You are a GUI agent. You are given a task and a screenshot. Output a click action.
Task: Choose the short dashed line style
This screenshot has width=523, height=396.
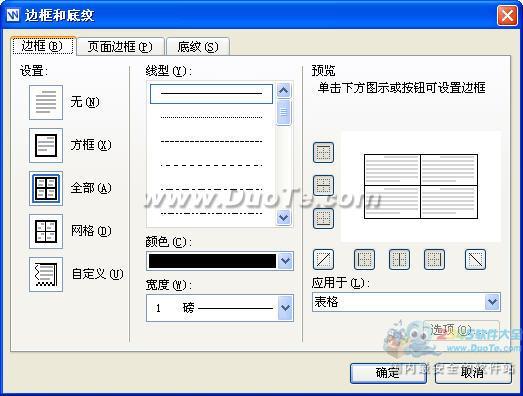(211, 141)
